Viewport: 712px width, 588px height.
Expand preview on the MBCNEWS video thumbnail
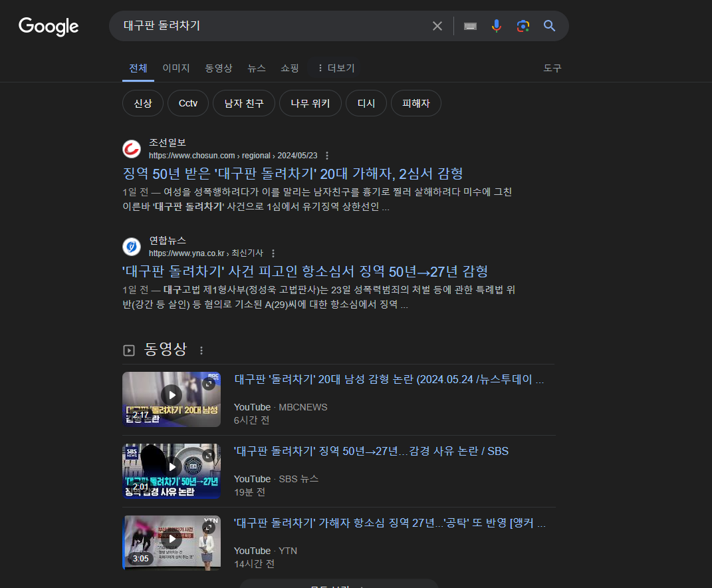coord(209,384)
